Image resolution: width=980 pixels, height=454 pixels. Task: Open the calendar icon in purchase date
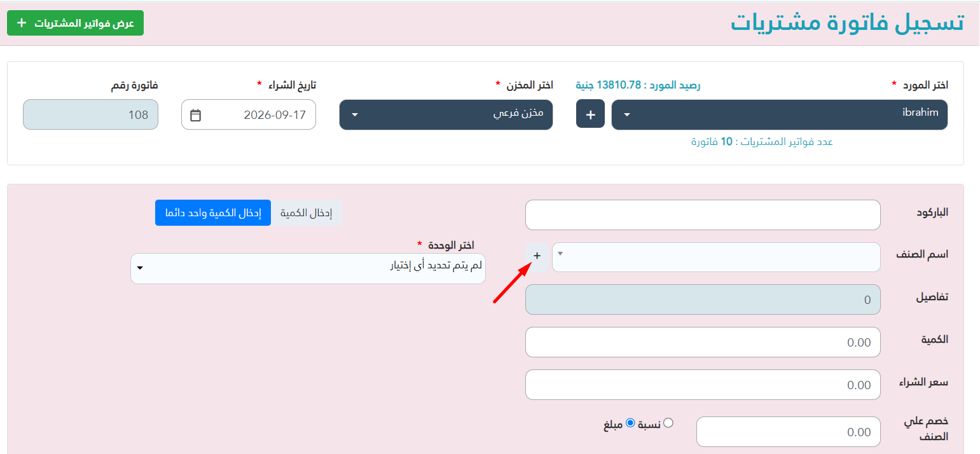pyautogui.click(x=196, y=115)
